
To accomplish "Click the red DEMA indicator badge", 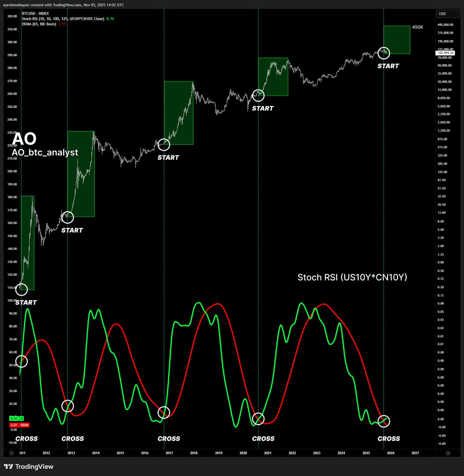I will point(24,424).
